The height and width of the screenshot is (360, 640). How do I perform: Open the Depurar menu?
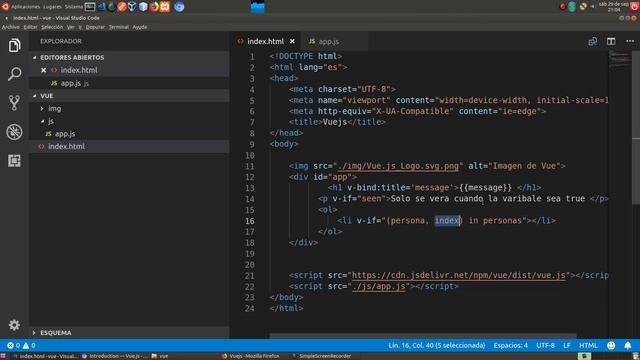95,27
